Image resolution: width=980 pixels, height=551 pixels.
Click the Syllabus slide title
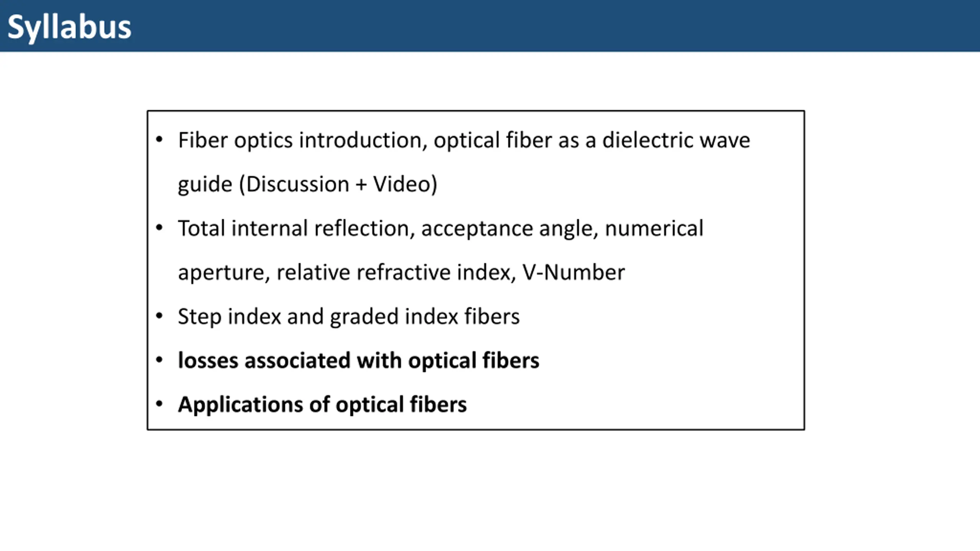point(69,28)
